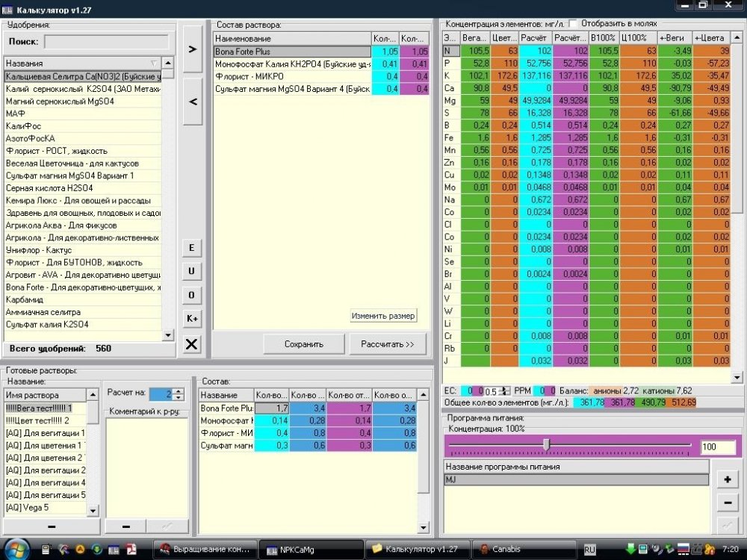The image size is (747, 560).
Task: Open NPKCaMg window in taskbar
Action: coord(311,550)
